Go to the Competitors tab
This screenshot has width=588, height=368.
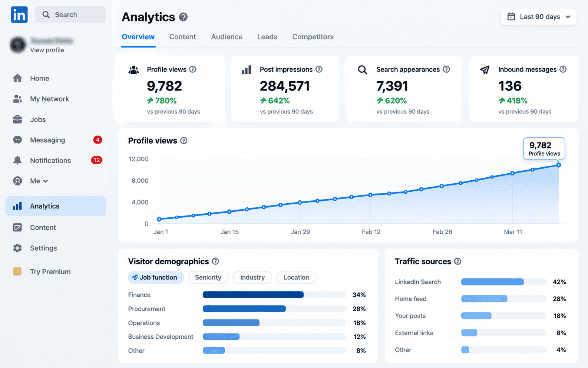pyautogui.click(x=313, y=37)
